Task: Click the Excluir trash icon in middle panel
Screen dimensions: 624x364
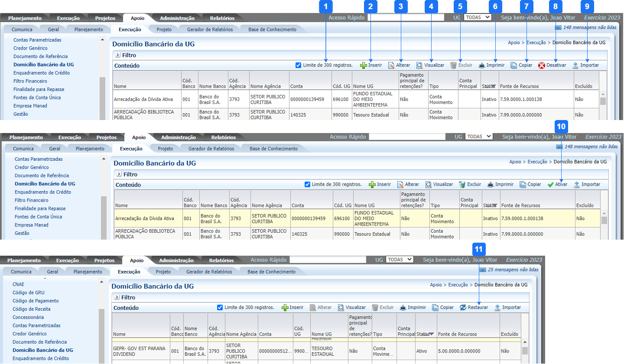Action: [462, 185]
